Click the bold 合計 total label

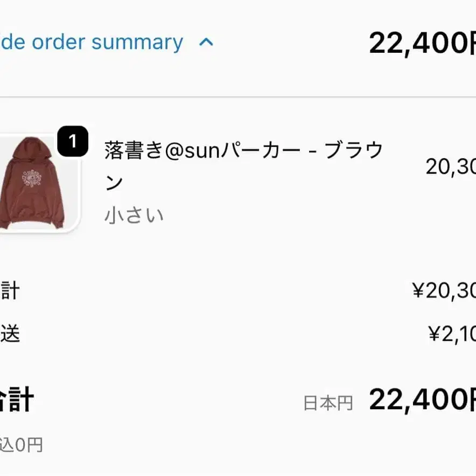click(x=16, y=401)
